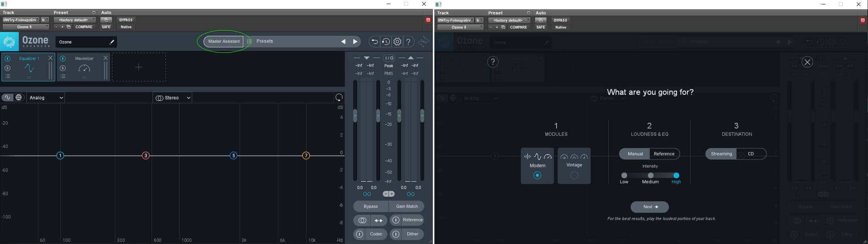Click the pencil icon to rename preset
Image resolution: width=868 pixels, height=244 pixels.
pos(112,42)
